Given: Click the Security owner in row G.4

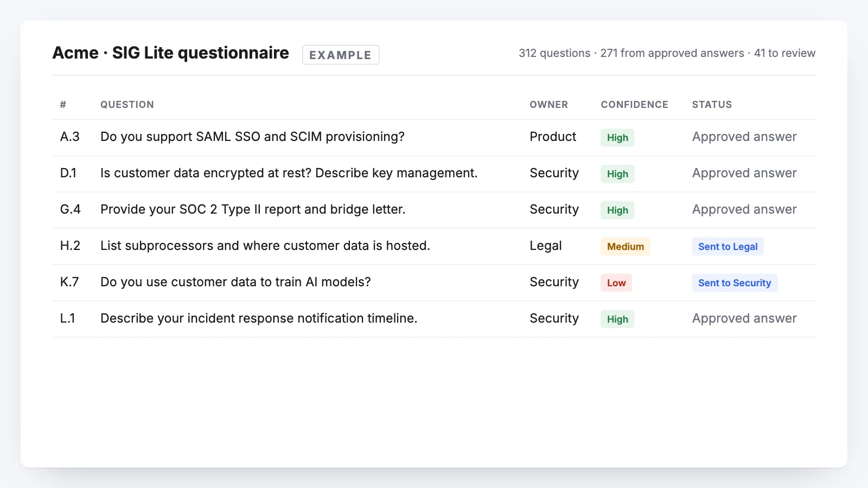Looking at the screenshot, I should [554, 209].
